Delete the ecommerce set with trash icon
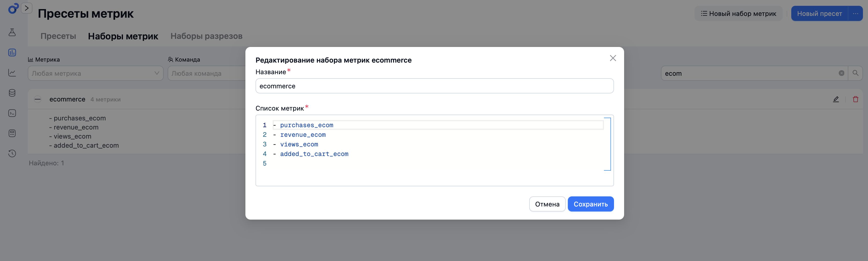868x261 pixels. [856, 99]
